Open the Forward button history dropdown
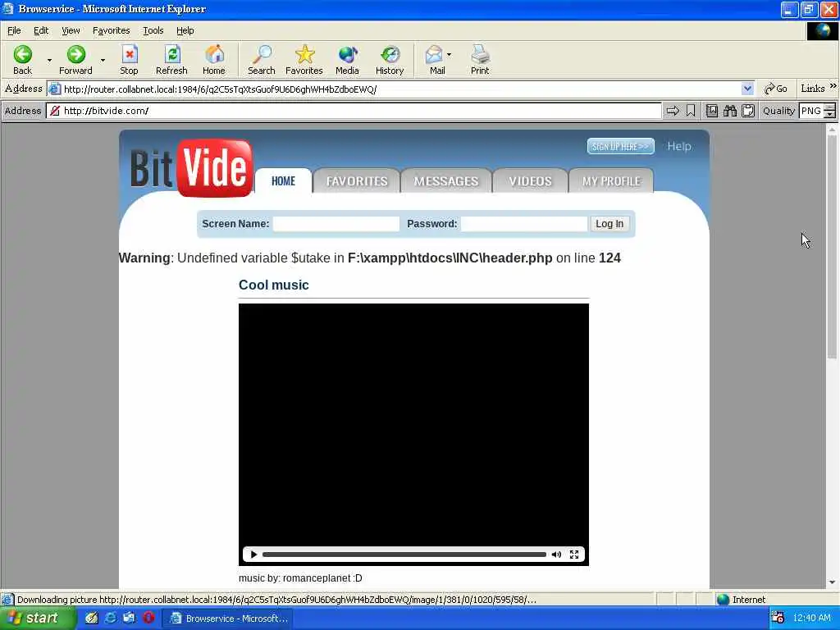This screenshot has height=630, width=840. coord(103,60)
